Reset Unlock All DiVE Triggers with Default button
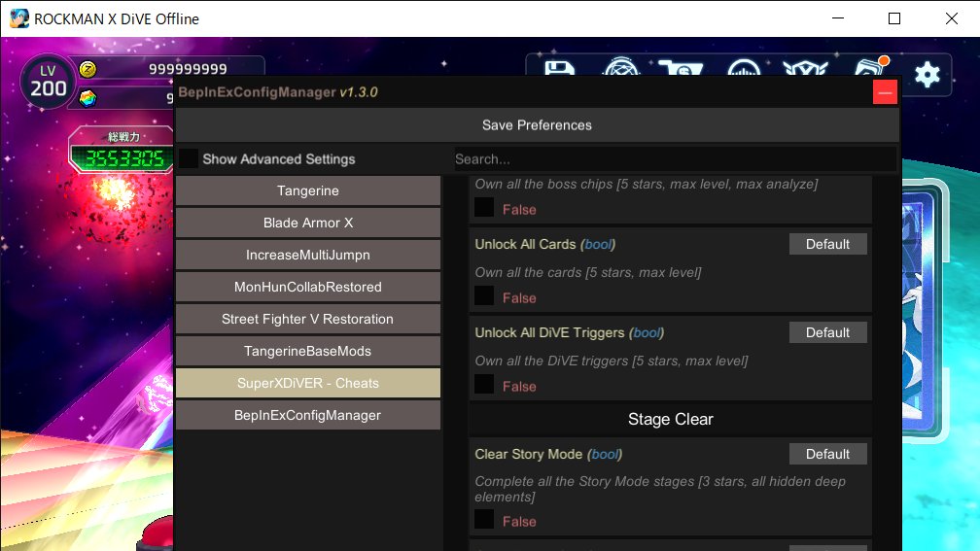The height and width of the screenshot is (551, 980). pos(827,332)
